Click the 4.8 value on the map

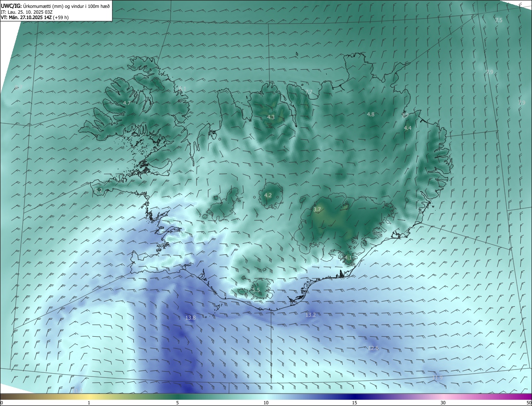[371, 114]
